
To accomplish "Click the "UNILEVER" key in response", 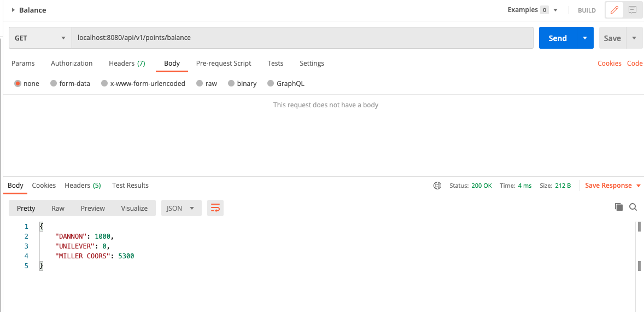I will pos(75,246).
